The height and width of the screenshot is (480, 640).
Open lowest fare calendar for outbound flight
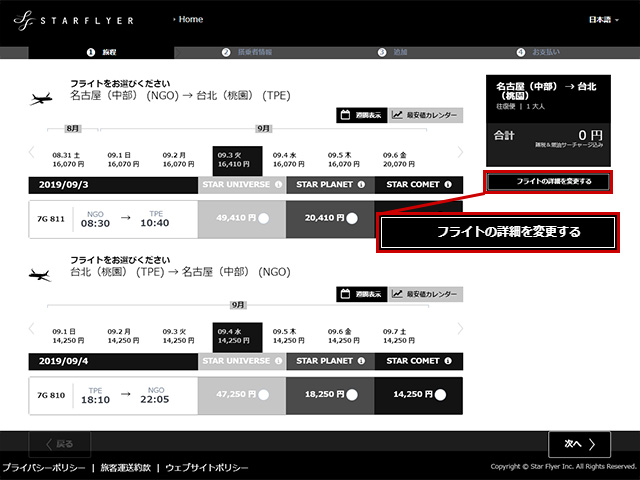(x=424, y=116)
